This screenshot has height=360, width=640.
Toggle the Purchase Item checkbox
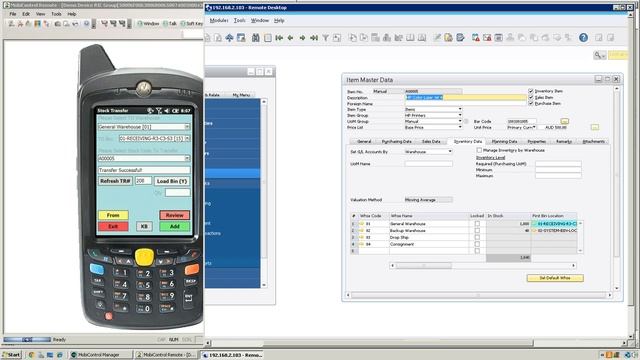531,103
